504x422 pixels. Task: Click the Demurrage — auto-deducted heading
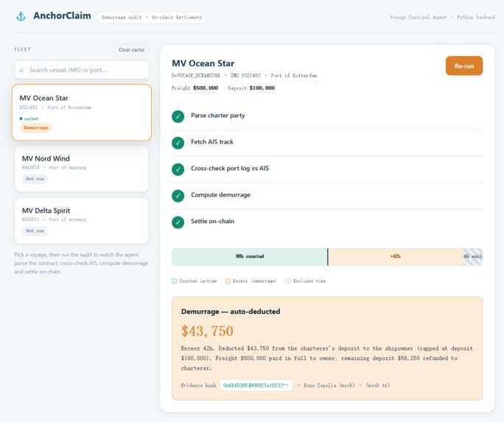[231, 312]
